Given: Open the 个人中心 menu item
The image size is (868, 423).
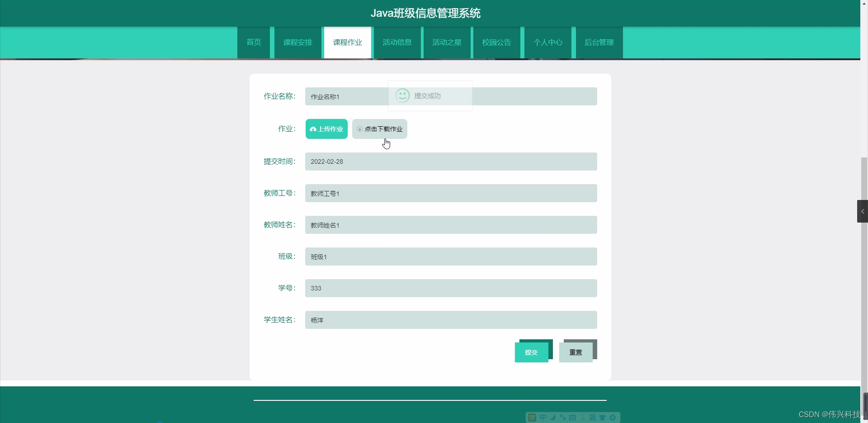Looking at the screenshot, I should (547, 42).
